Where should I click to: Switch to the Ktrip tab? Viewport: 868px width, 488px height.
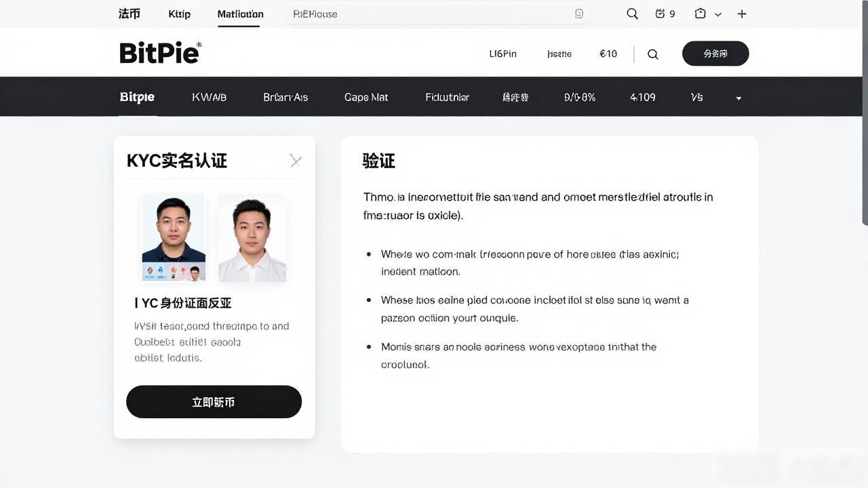(x=179, y=14)
